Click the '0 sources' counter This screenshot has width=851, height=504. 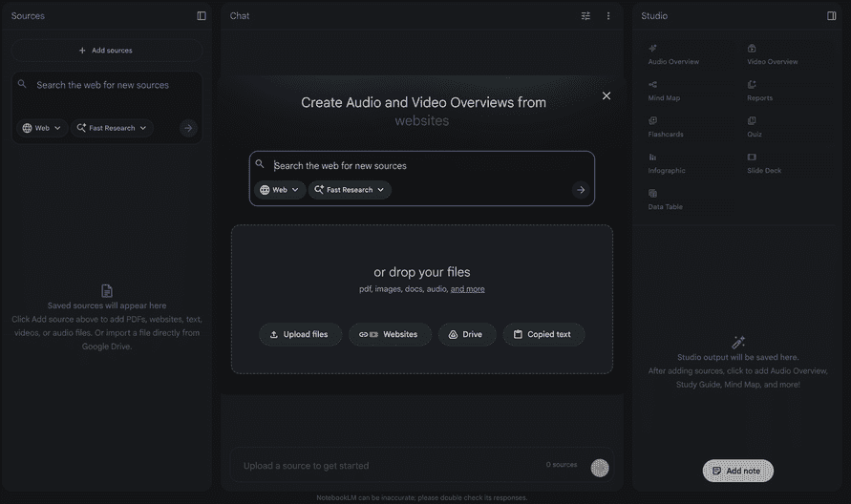562,465
